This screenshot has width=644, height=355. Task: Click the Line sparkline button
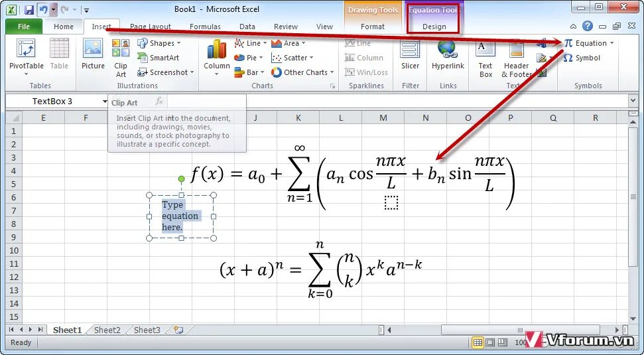pos(357,43)
